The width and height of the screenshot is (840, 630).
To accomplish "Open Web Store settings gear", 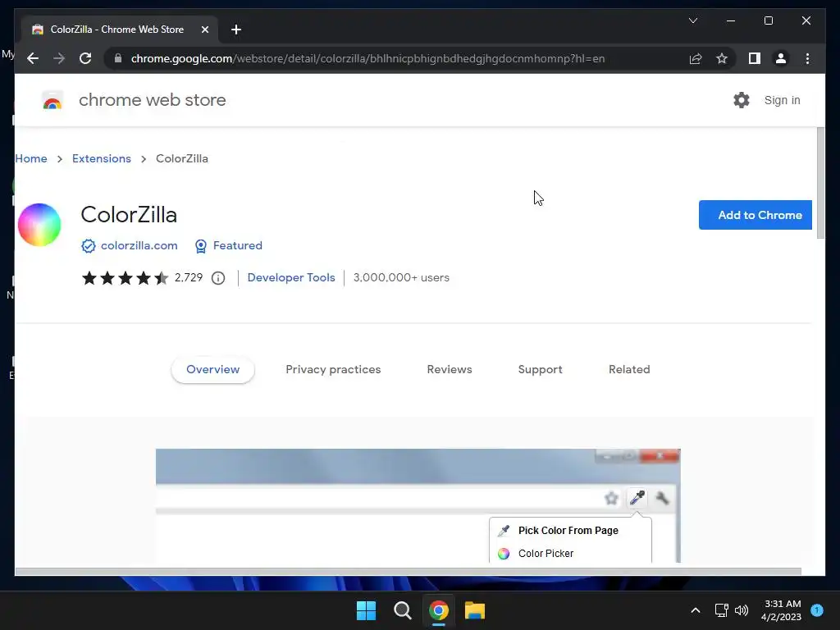I will 742,100.
